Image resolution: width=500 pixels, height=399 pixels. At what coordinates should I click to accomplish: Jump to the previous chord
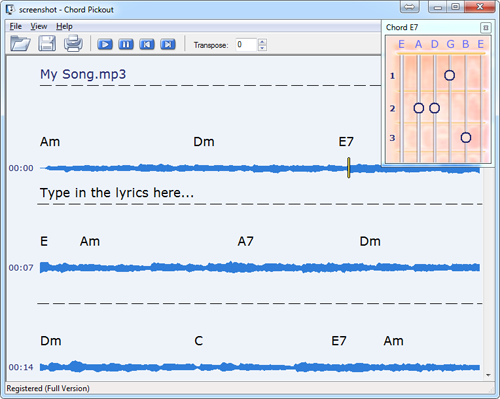[x=147, y=44]
